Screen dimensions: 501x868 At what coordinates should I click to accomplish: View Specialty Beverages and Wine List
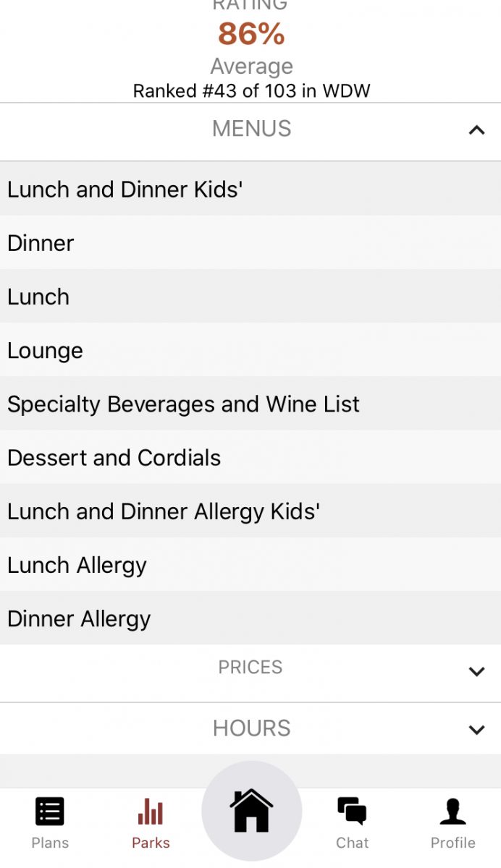(182, 404)
